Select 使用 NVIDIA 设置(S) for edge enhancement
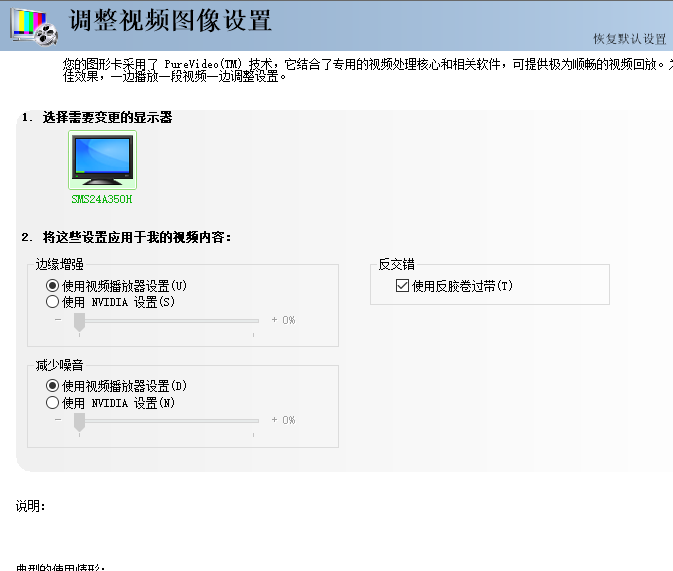The image size is (673, 571). pos(53,302)
